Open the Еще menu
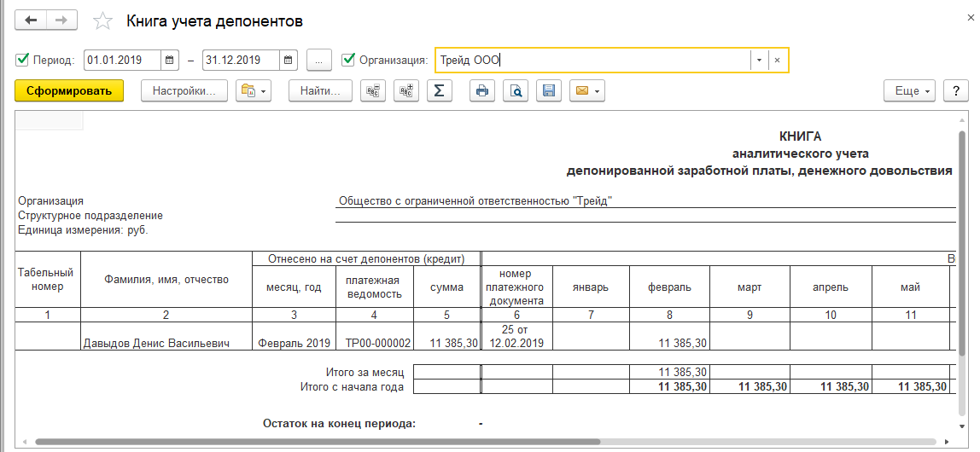Screen dimensions: 980x452 coord(911,90)
